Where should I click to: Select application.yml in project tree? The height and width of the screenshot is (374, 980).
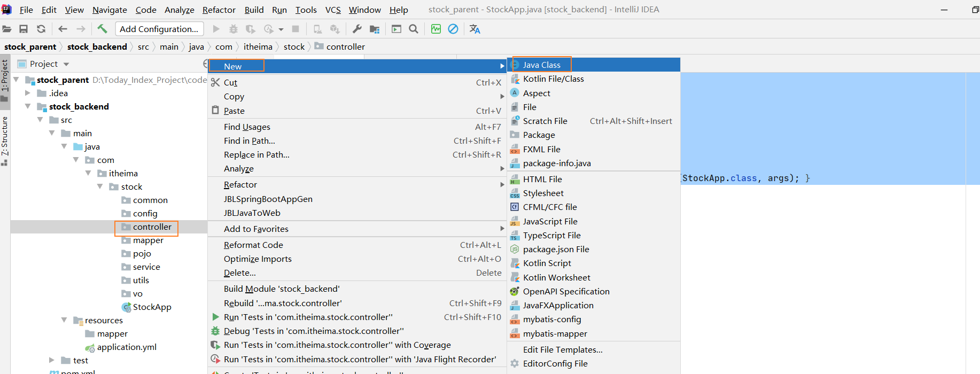[x=127, y=347]
